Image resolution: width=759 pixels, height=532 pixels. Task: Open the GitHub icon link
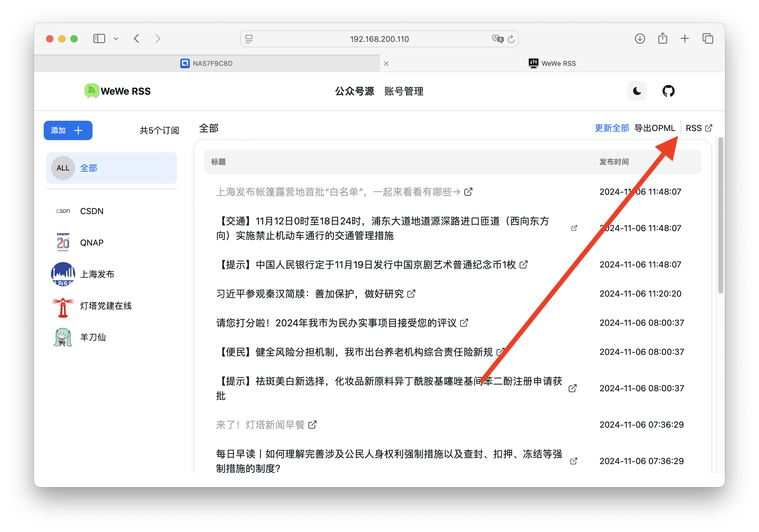pos(668,91)
